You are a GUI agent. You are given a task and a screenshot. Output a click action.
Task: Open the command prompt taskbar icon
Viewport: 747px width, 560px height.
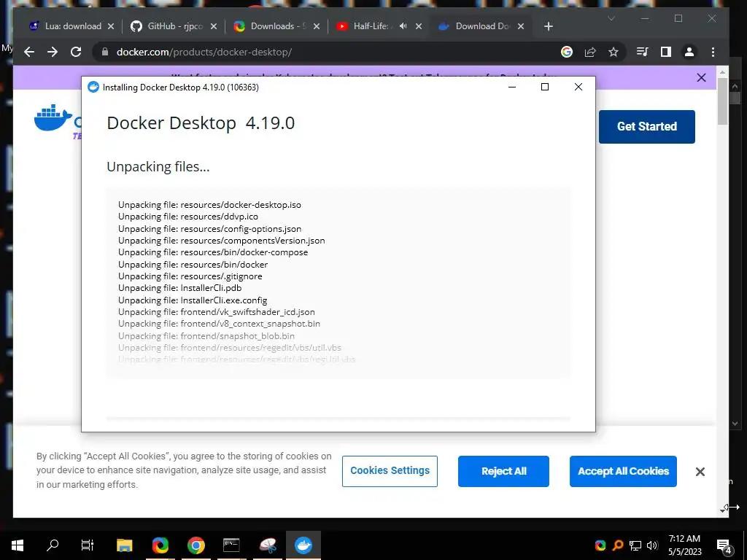click(231, 545)
